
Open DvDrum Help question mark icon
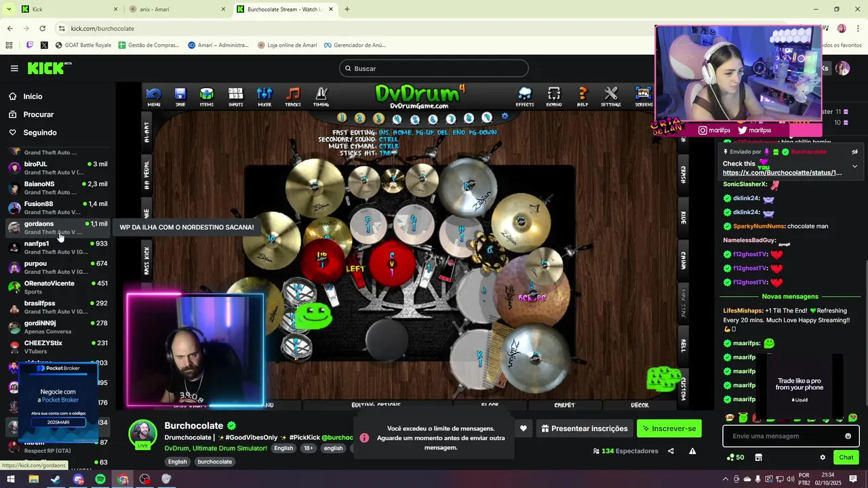(583, 97)
